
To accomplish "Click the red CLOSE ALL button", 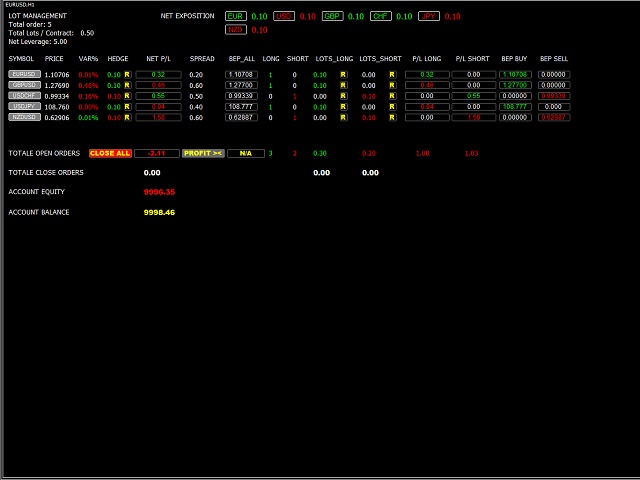I will [x=110, y=153].
